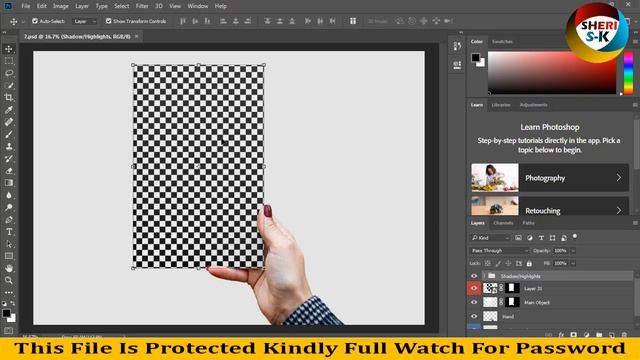
Task: Expand the Shadow/Highlights group arrow
Action: tap(484, 276)
